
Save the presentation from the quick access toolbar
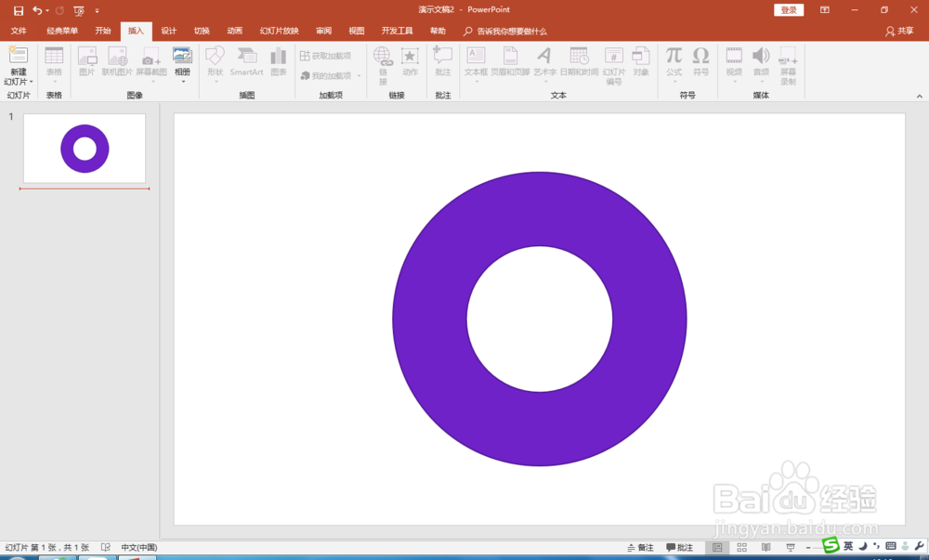pos(19,10)
